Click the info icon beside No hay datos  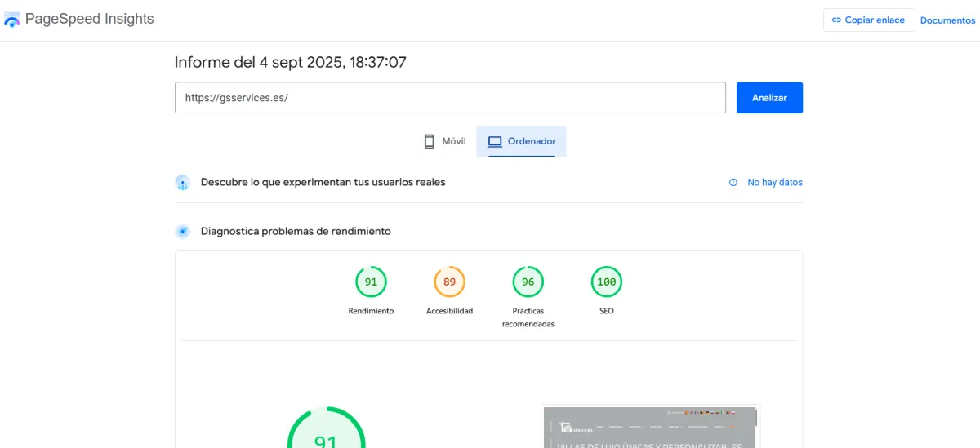733,183
